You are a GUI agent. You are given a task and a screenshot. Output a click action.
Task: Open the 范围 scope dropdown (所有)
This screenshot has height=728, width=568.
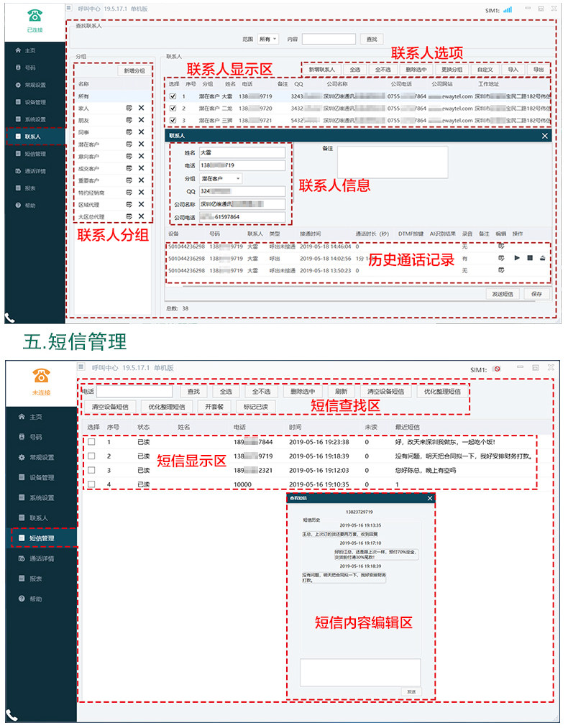tap(268, 39)
